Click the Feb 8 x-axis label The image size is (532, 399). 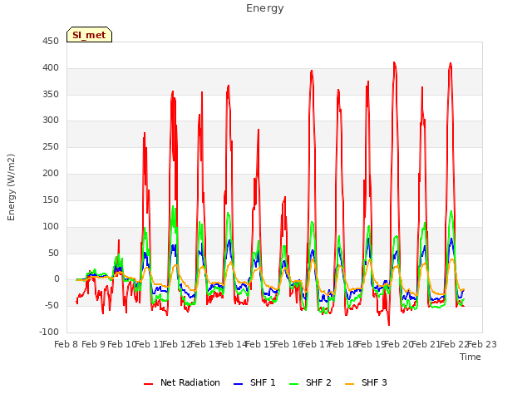coord(66,345)
